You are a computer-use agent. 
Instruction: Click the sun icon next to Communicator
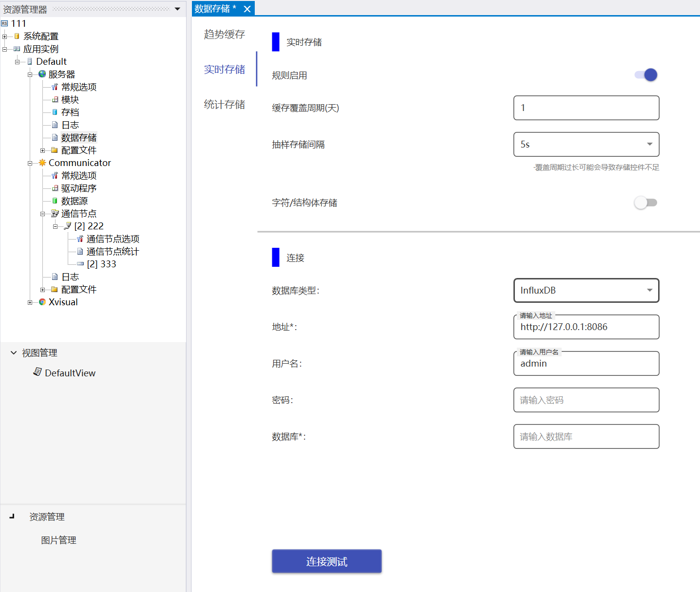(42, 163)
